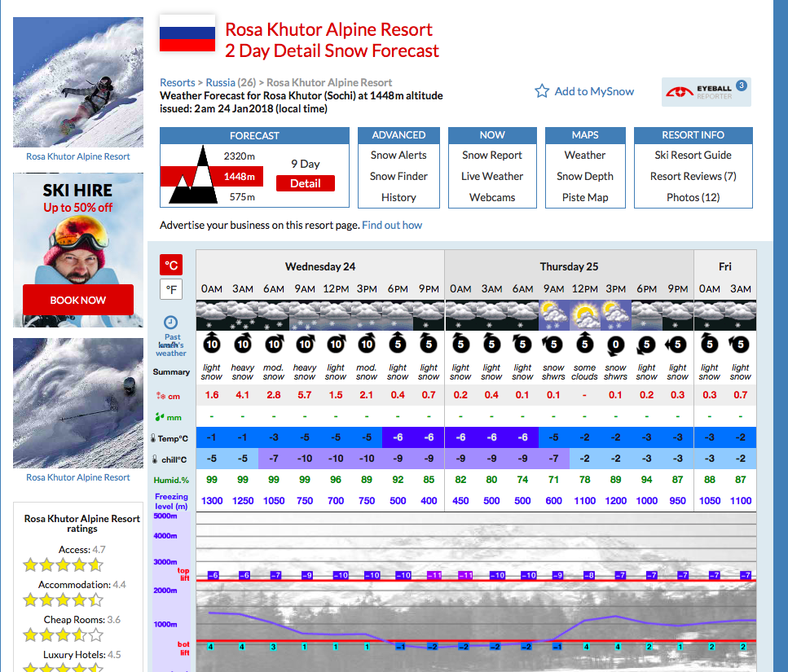Click the Thursday 25 day header
Viewport: 788px width, 672px height.
[x=569, y=266]
